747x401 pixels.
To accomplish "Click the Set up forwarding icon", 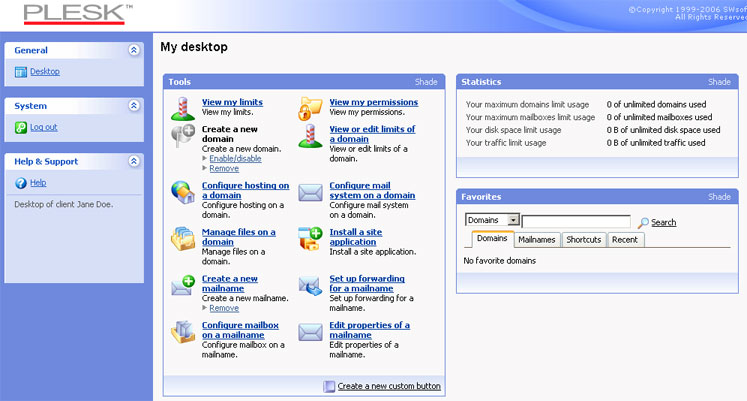I will (x=310, y=285).
